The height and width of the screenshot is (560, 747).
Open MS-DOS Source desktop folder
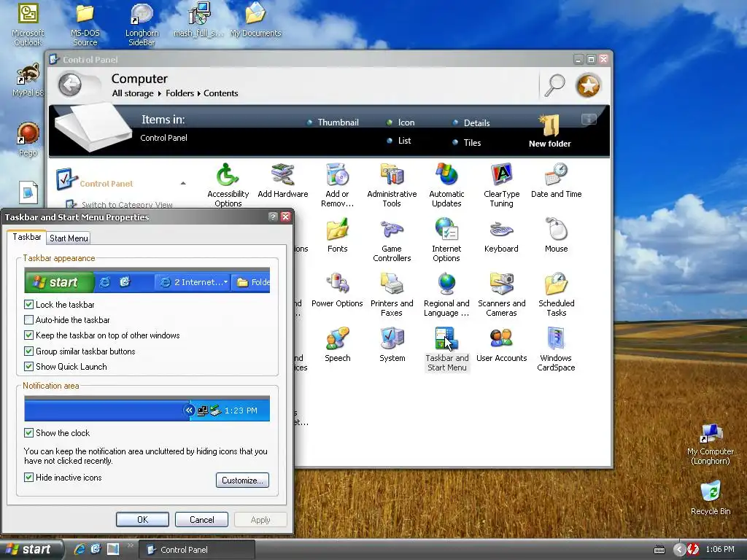[85, 25]
